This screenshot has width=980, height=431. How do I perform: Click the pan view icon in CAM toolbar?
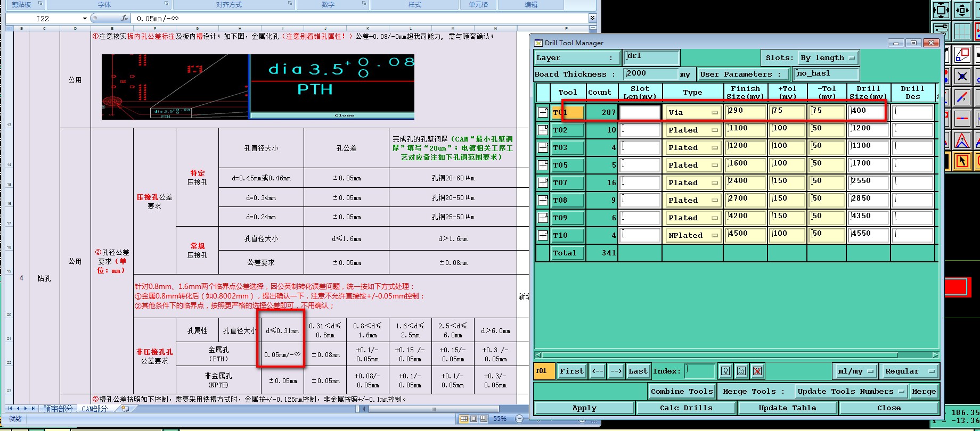(x=962, y=10)
